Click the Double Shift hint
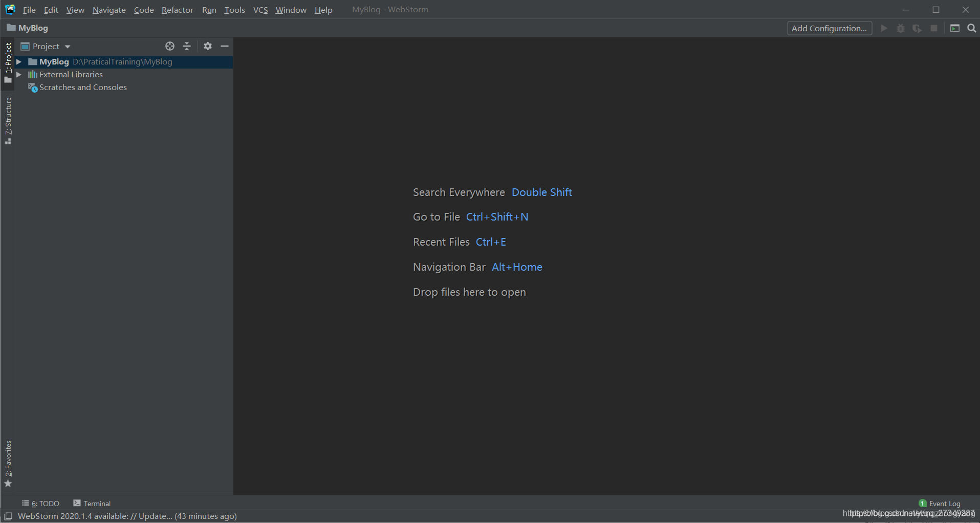This screenshot has width=980, height=523. 542,192
